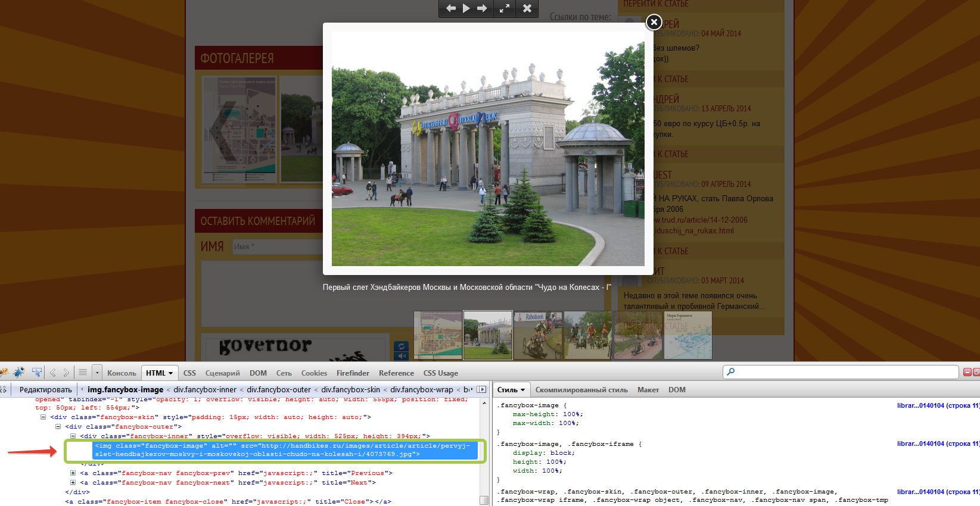The width and height of the screenshot is (980, 506).
Task: Click the Редактировать button
Action: (45, 390)
